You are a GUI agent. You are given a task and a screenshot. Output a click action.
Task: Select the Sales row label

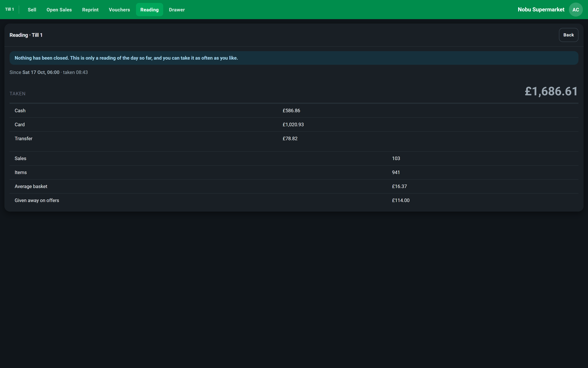click(20, 158)
